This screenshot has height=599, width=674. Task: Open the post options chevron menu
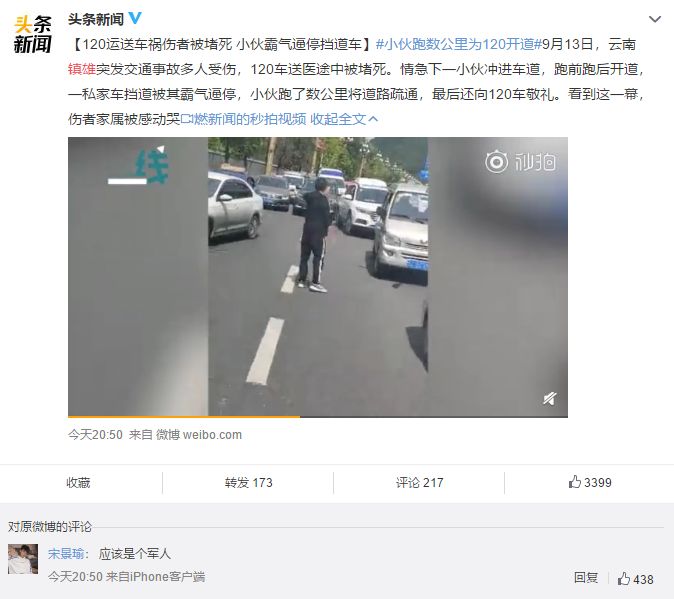coord(654,19)
